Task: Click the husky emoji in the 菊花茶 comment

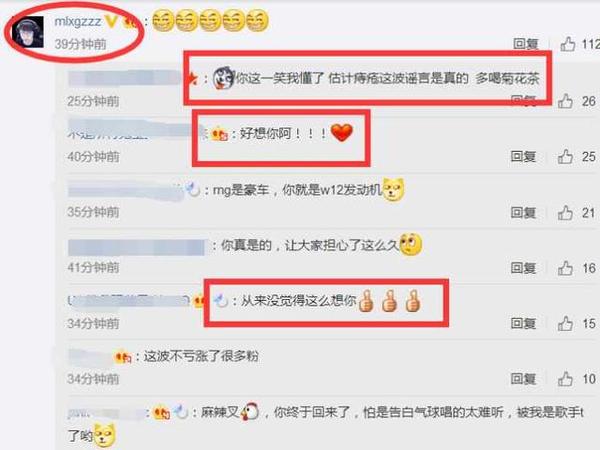Action: [223, 78]
